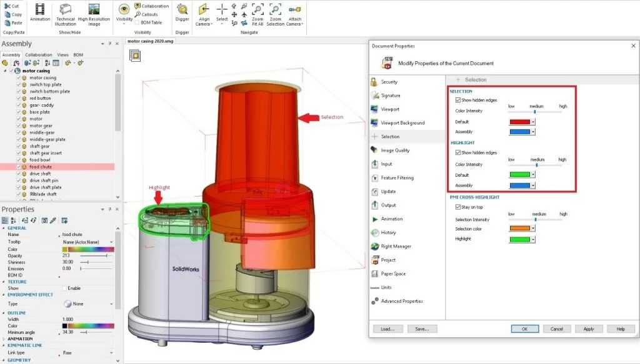Click the Load... button
Screen dimensions: 640x364
click(x=387, y=329)
